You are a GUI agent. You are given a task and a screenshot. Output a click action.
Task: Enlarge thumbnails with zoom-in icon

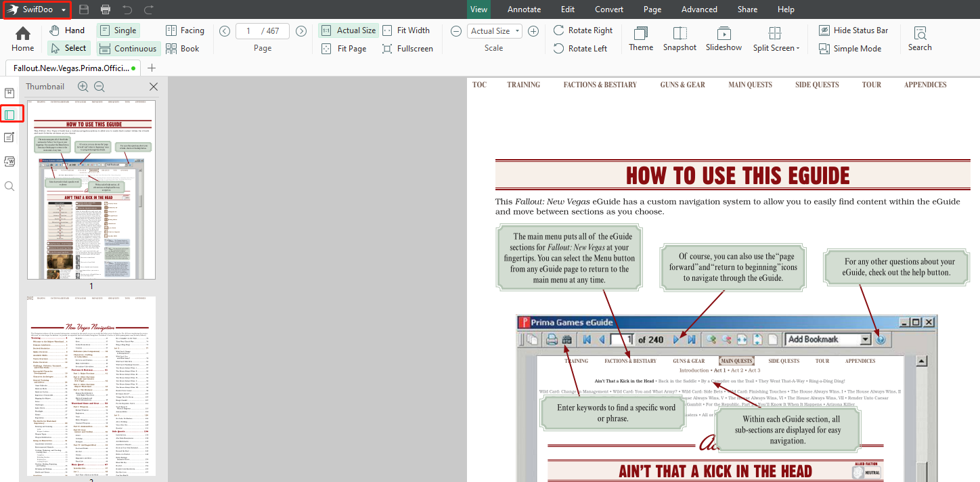(83, 87)
